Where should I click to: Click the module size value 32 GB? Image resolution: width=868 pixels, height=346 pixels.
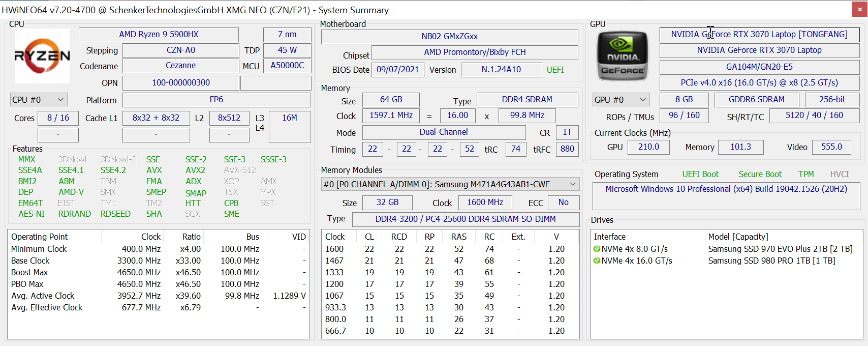(387, 203)
